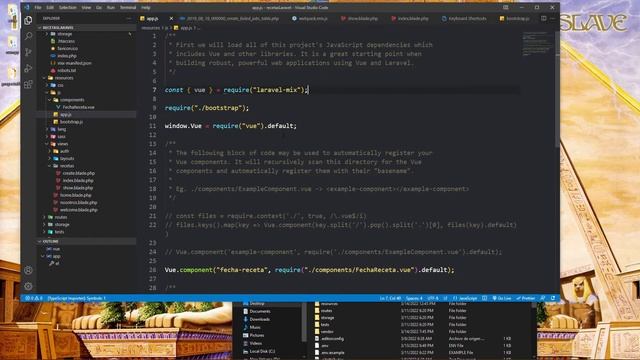Open home.blade.php in the file tree
Viewport: 640px width, 360px height.
76,195
